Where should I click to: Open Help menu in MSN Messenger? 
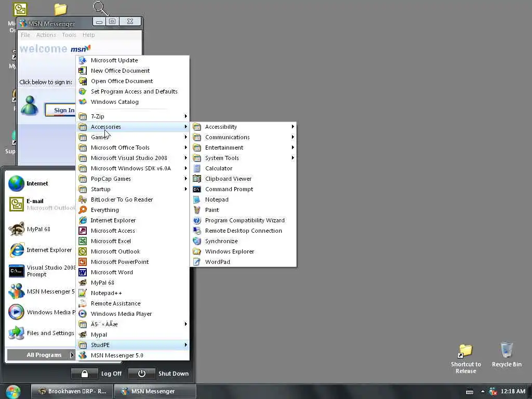coord(88,35)
